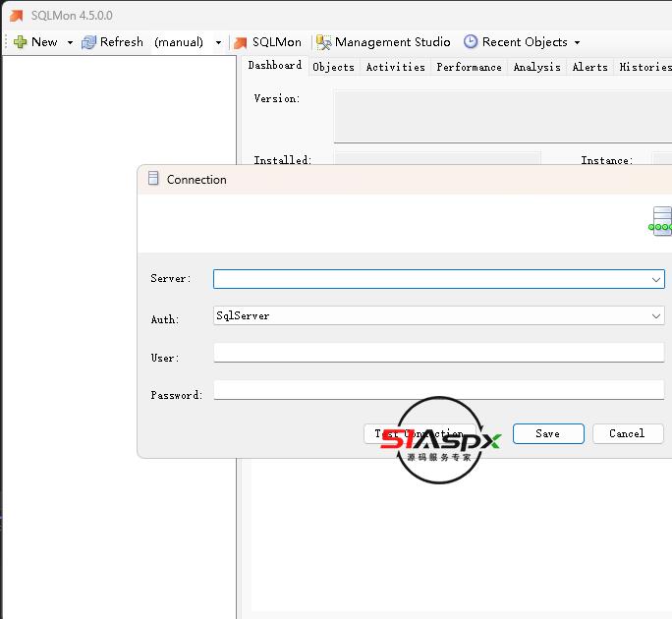The image size is (672, 619).
Task: Click the green plus New icon
Action: click(x=20, y=42)
